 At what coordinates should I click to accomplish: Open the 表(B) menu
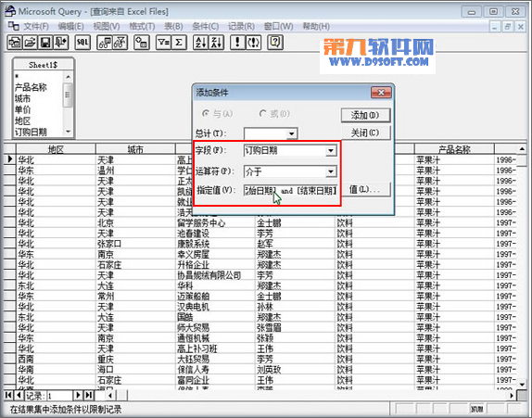pos(173,27)
